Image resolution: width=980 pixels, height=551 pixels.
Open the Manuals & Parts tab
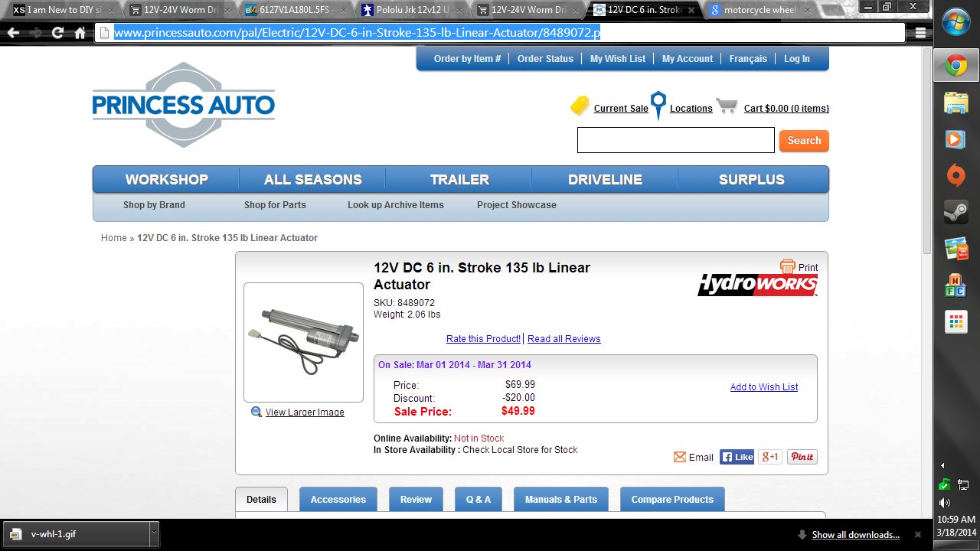(x=561, y=499)
